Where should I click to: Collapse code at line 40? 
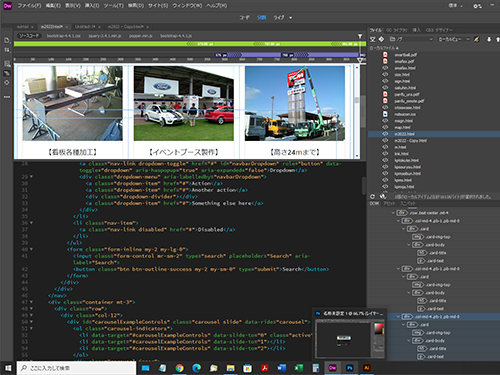[x=31, y=249]
